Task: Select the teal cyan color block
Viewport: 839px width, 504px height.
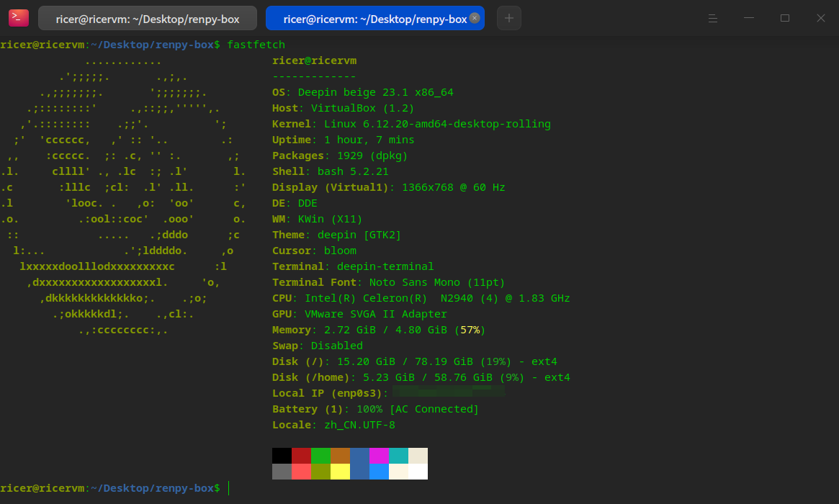Action: 399,456
